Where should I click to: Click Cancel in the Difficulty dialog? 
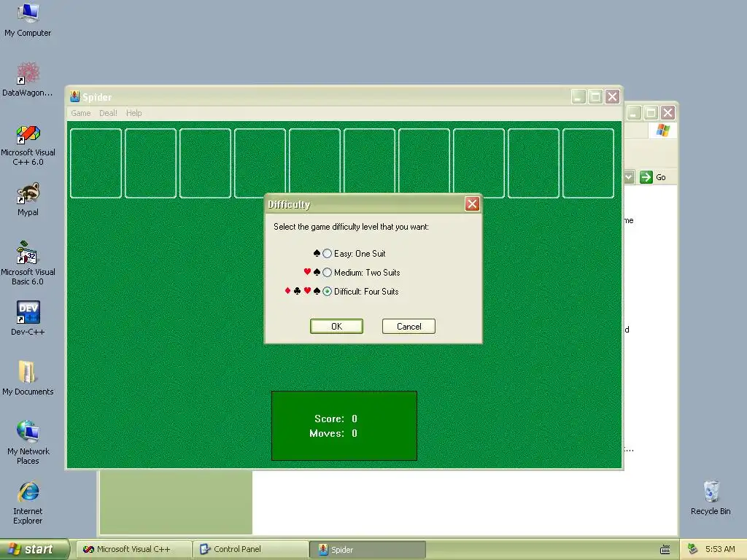click(x=409, y=326)
